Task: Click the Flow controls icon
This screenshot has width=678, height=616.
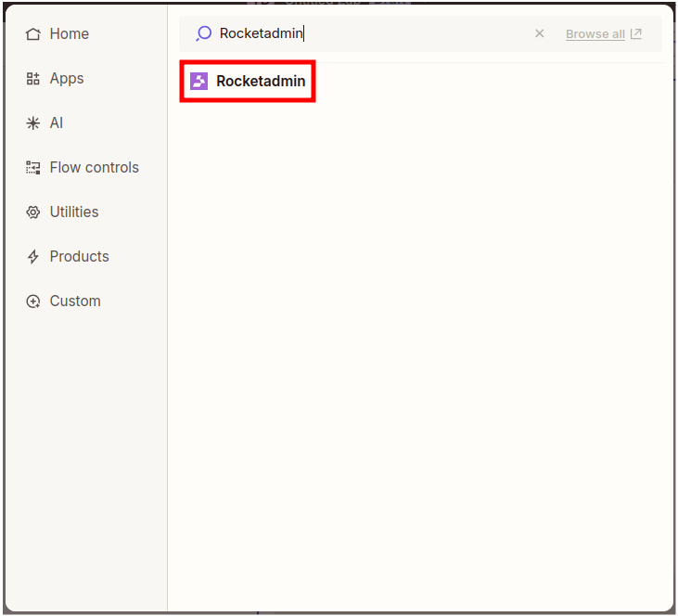Action: click(32, 167)
